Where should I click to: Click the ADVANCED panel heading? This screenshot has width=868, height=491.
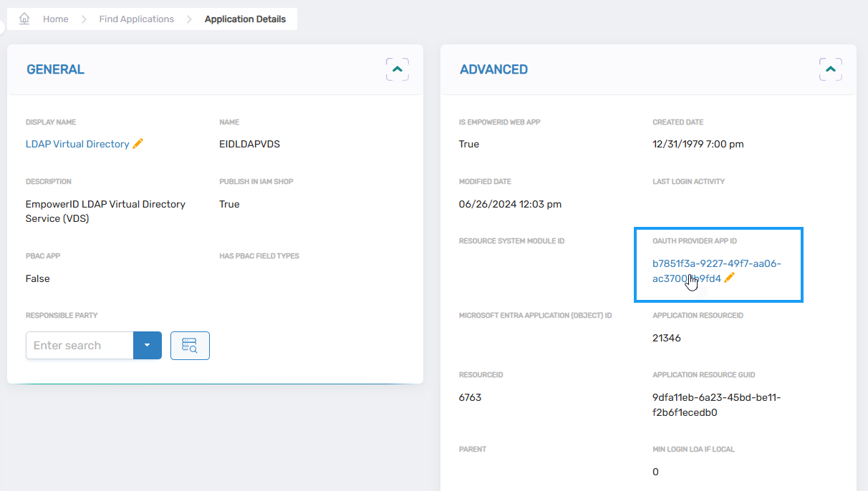493,69
